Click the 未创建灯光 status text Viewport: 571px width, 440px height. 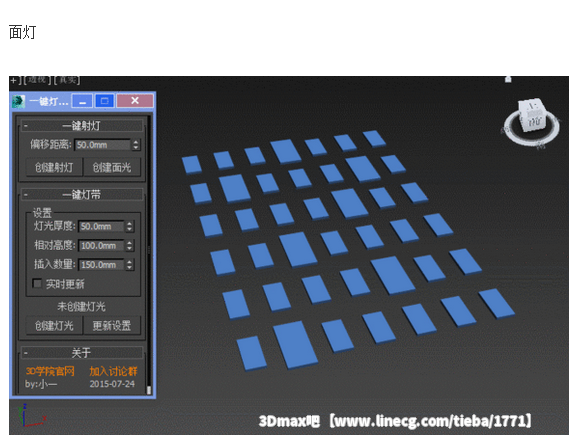[x=81, y=306]
